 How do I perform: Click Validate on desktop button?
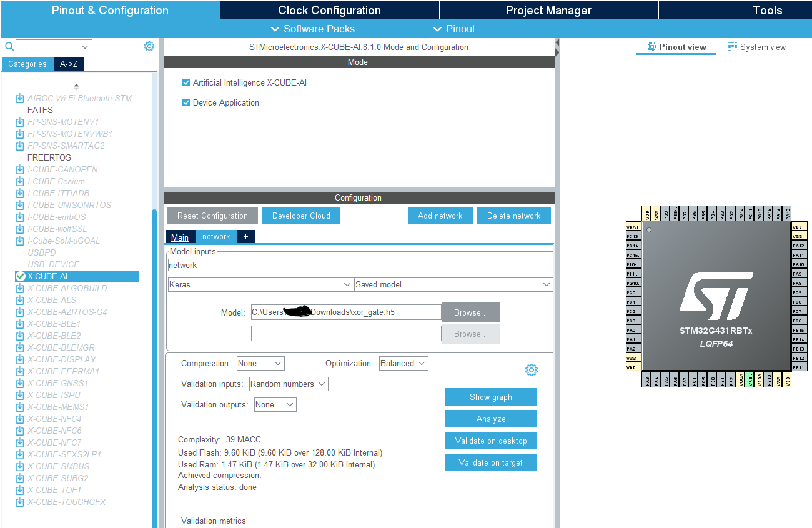(x=491, y=441)
